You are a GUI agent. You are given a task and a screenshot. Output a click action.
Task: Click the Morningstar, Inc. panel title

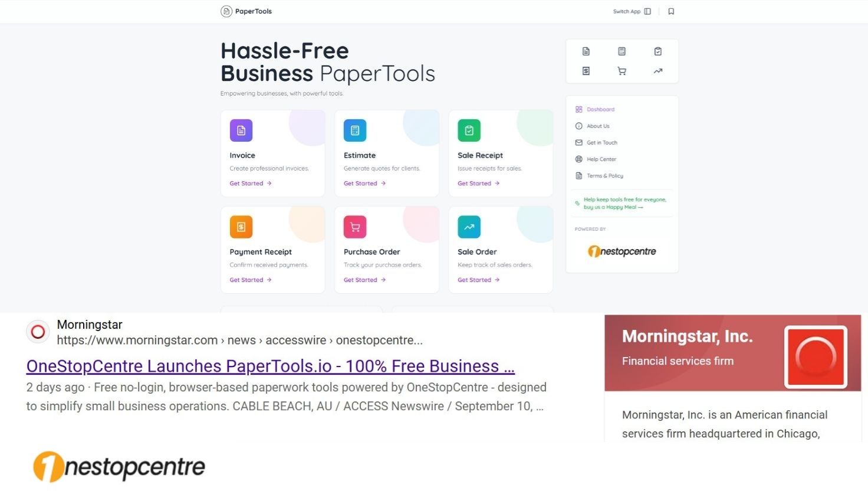coord(688,336)
